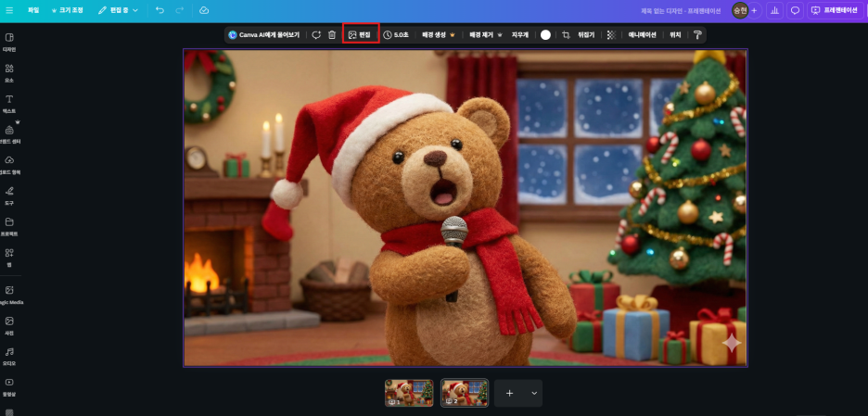868x416 pixels.
Task: Open 애니메이션 (Animation) options
Action: point(642,35)
